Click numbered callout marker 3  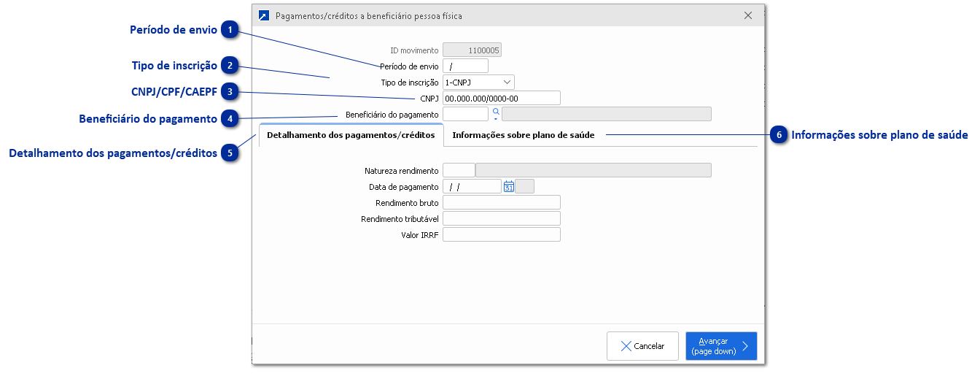coord(230,92)
